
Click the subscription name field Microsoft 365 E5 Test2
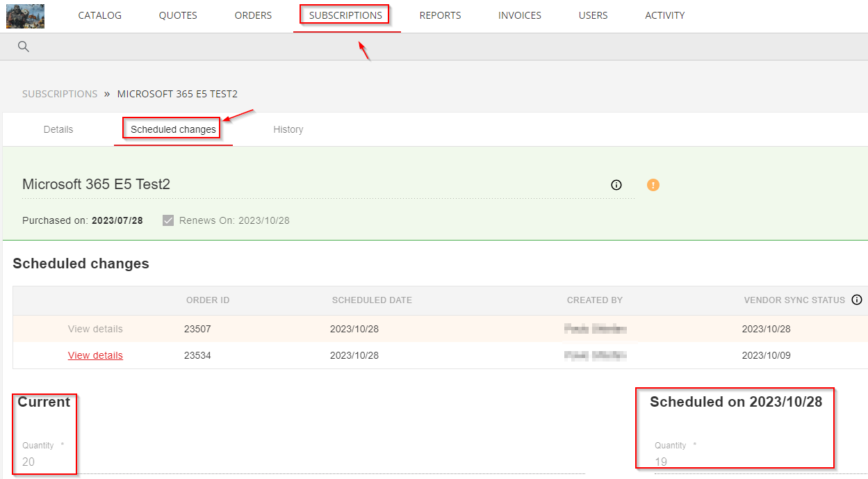pyautogui.click(x=328, y=185)
